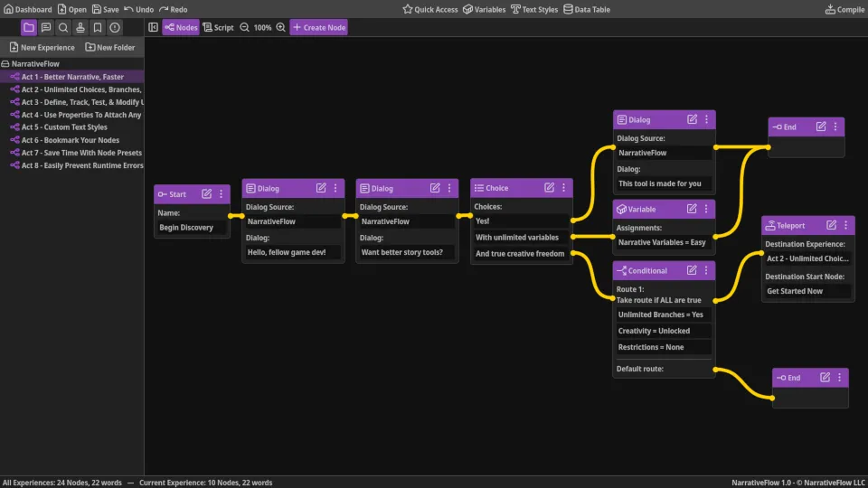The height and width of the screenshot is (488, 868).
Task: Switch to Script view
Action: 218,27
